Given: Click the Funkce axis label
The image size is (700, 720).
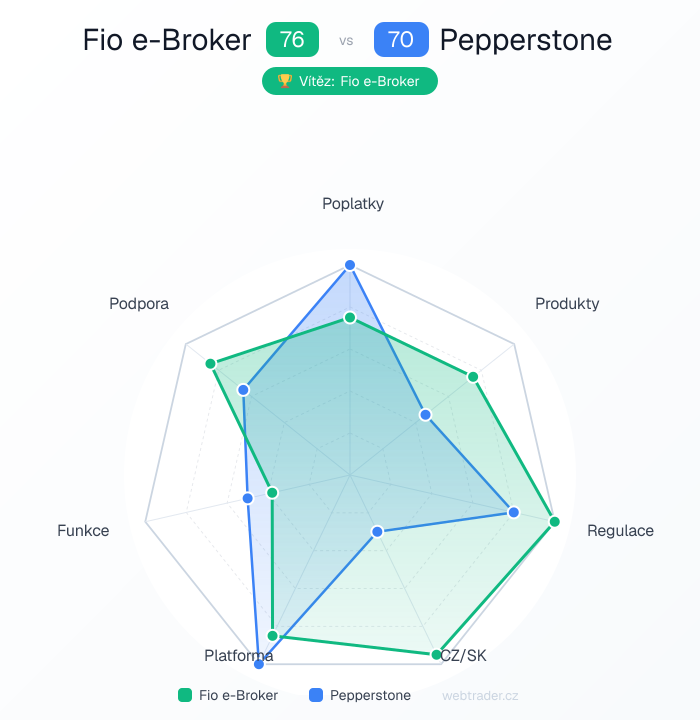Looking at the screenshot, I should pos(83,531).
